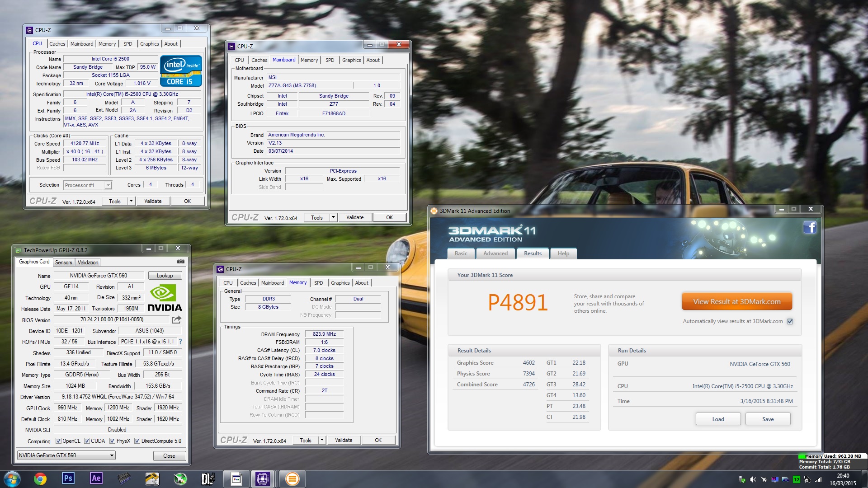Click the P4891 score text
This screenshot has width=868, height=488.
coord(518,302)
